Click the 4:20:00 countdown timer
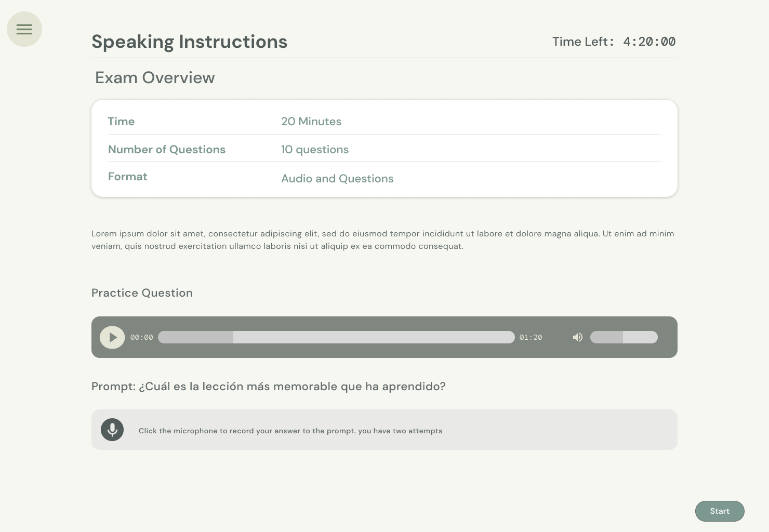 pyautogui.click(x=649, y=42)
